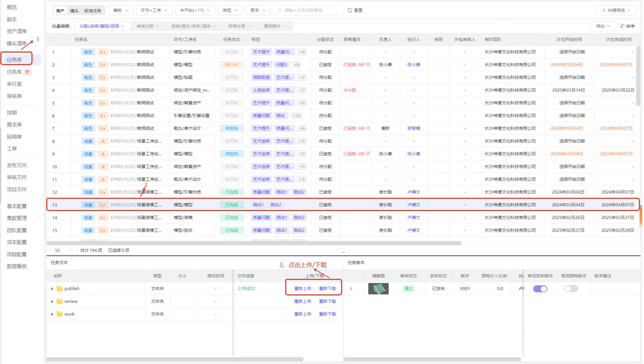Click the 排序 sort icon
The image size is (644, 364).
point(622,26)
